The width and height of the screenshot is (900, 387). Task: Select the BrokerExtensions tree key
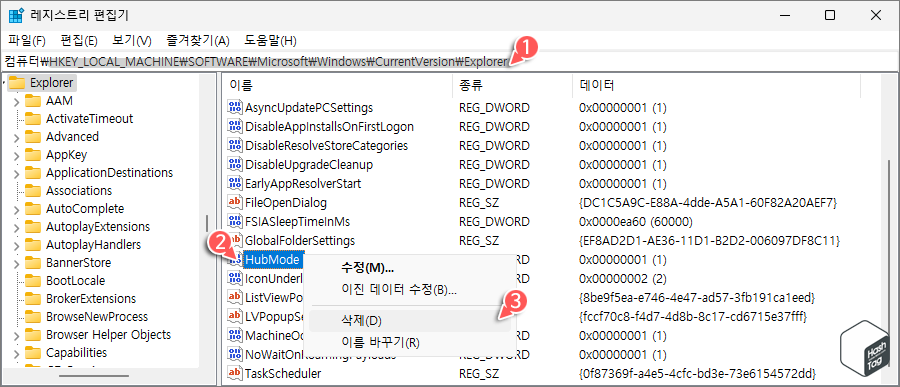[x=91, y=299]
